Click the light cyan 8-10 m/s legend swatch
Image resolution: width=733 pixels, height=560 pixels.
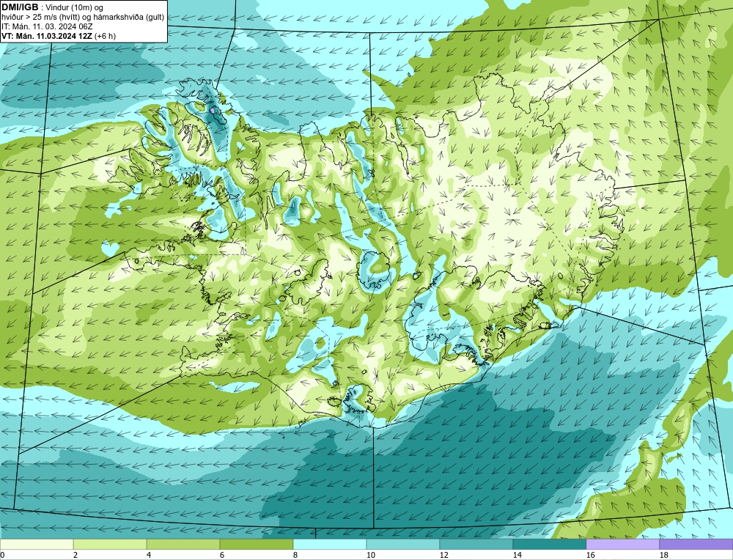(x=330, y=545)
